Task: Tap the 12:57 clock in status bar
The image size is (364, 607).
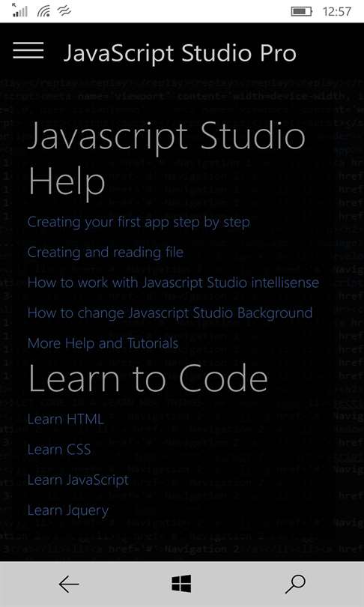Action: pyautogui.click(x=337, y=11)
